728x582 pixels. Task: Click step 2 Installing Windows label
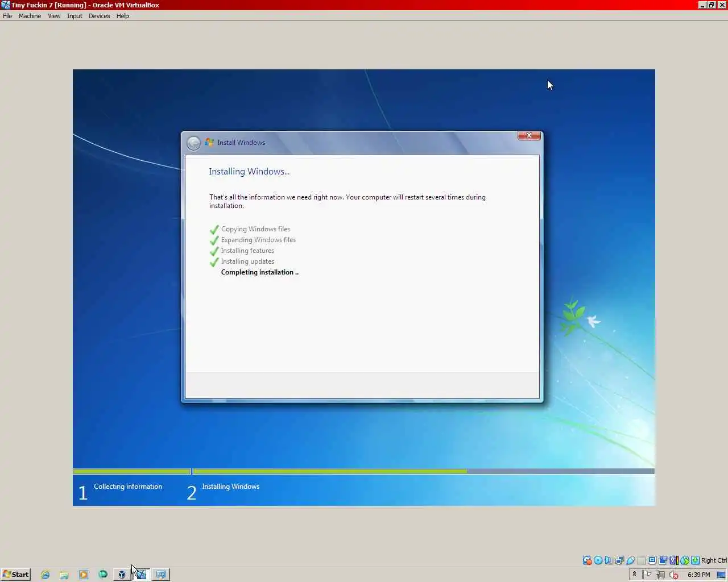coord(230,487)
